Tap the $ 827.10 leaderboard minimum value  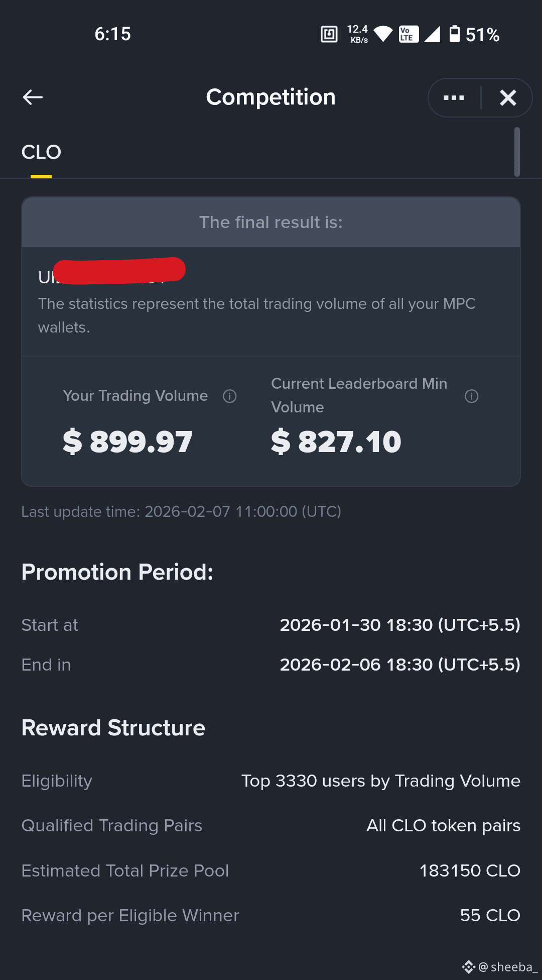coord(336,442)
